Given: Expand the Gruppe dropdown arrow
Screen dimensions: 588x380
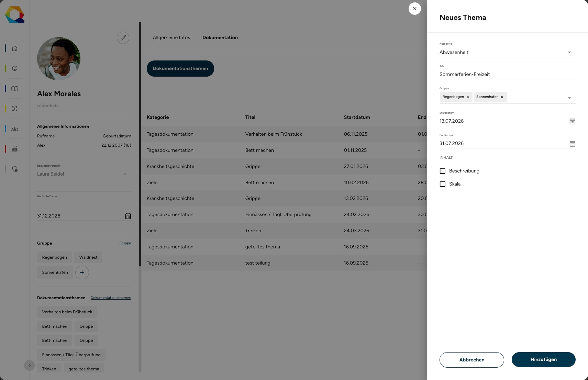Looking at the screenshot, I should point(569,98).
